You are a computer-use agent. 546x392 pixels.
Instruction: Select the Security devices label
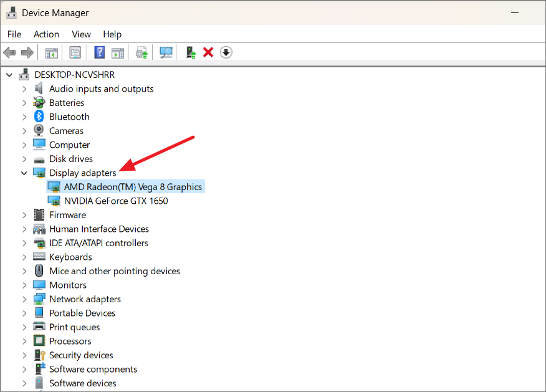tap(81, 355)
